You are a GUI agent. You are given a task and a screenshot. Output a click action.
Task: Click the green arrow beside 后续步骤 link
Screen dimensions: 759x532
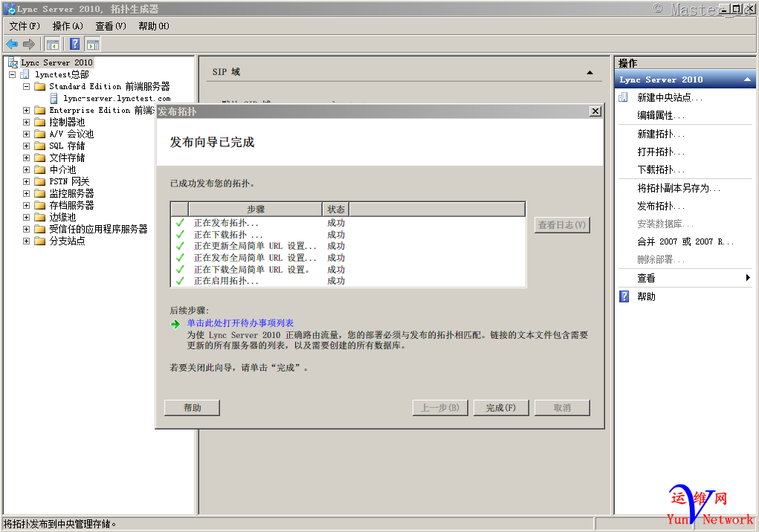[x=175, y=324]
